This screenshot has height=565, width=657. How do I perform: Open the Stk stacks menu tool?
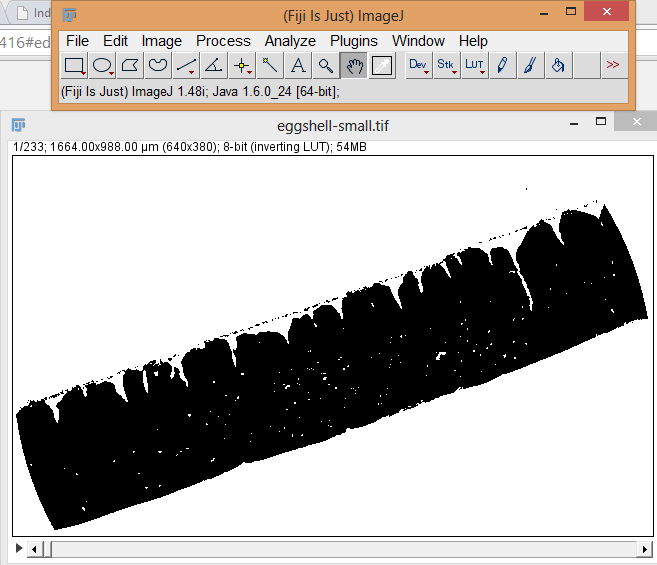pyautogui.click(x=447, y=65)
